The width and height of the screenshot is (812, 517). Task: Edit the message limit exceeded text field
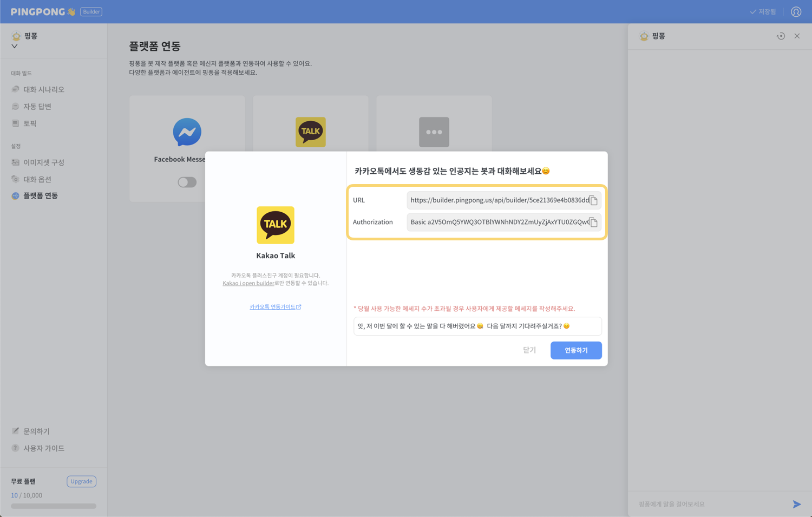477,326
